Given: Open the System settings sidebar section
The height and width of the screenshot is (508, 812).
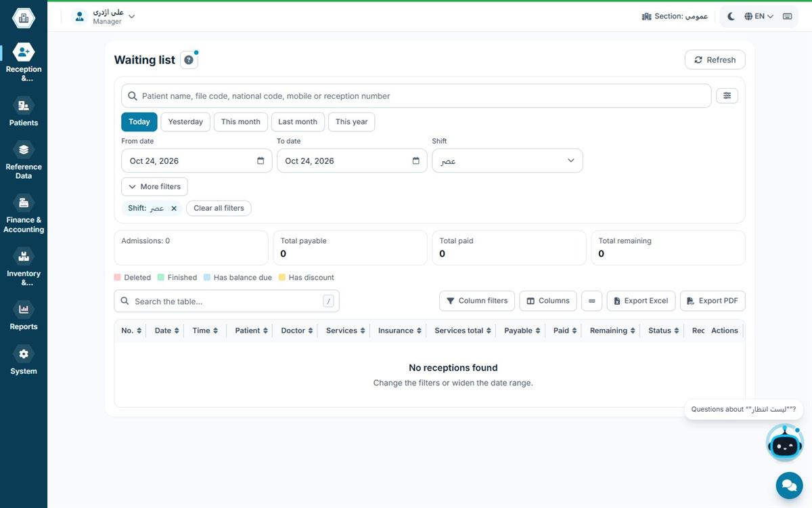Looking at the screenshot, I should pyautogui.click(x=24, y=360).
